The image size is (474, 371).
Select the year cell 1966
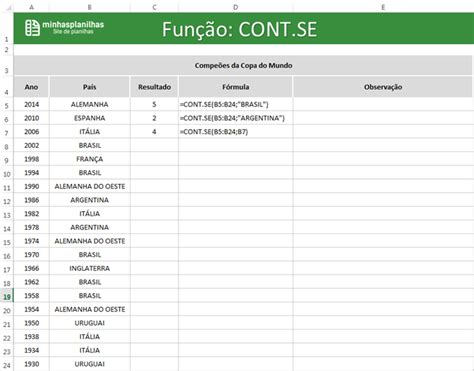[31, 268]
